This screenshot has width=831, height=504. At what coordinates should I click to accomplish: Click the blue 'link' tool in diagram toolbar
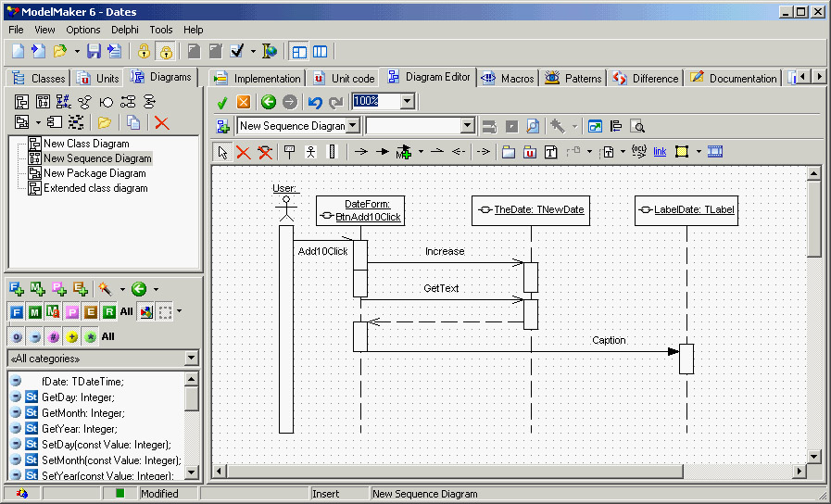click(x=660, y=152)
